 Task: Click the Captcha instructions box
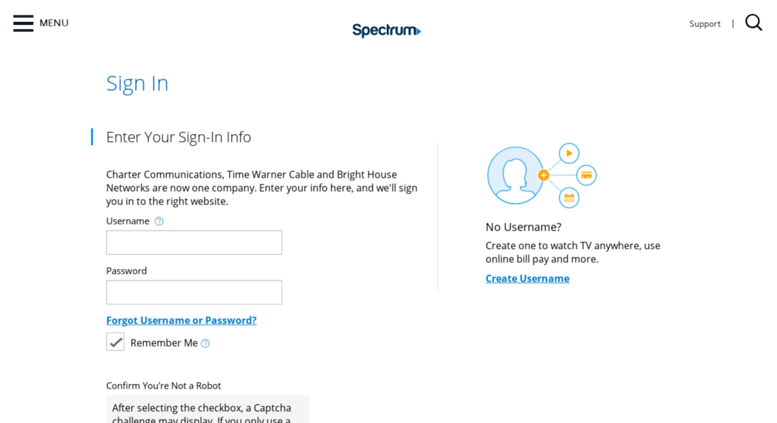208,409
